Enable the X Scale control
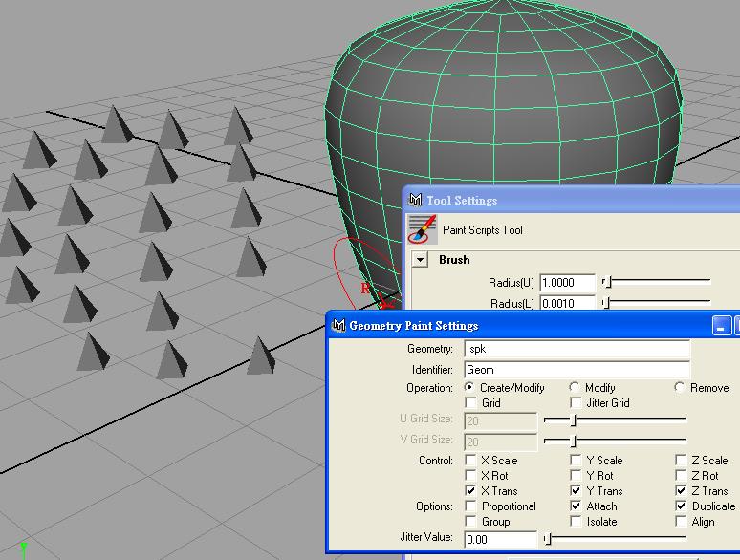Image resolution: width=740 pixels, height=560 pixels. tap(470, 460)
